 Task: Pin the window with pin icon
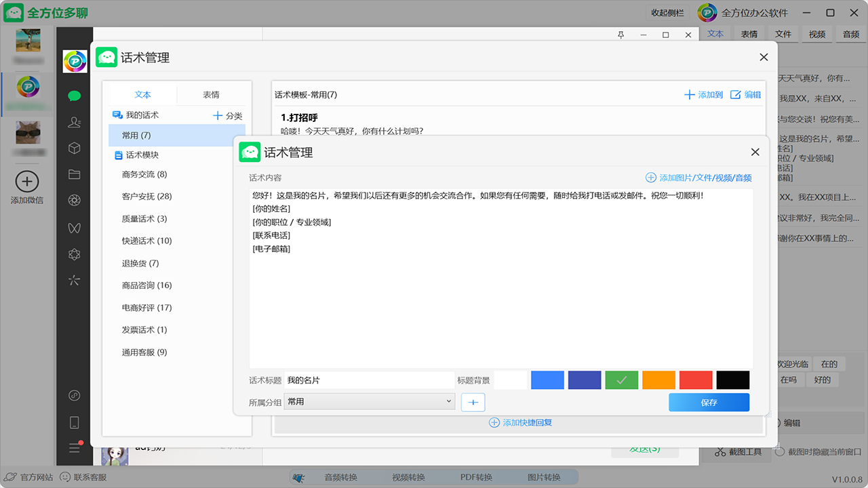620,35
